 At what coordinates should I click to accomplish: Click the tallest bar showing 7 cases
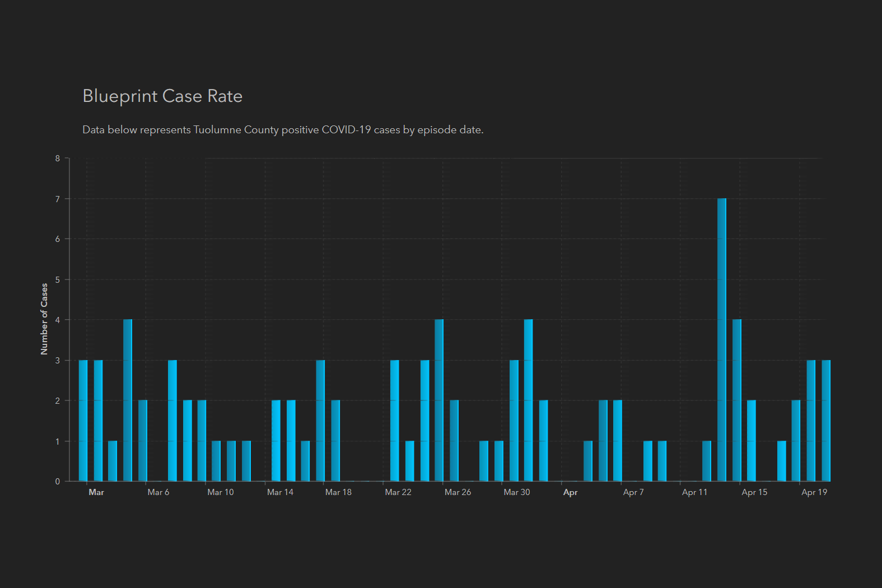pyautogui.click(x=722, y=340)
